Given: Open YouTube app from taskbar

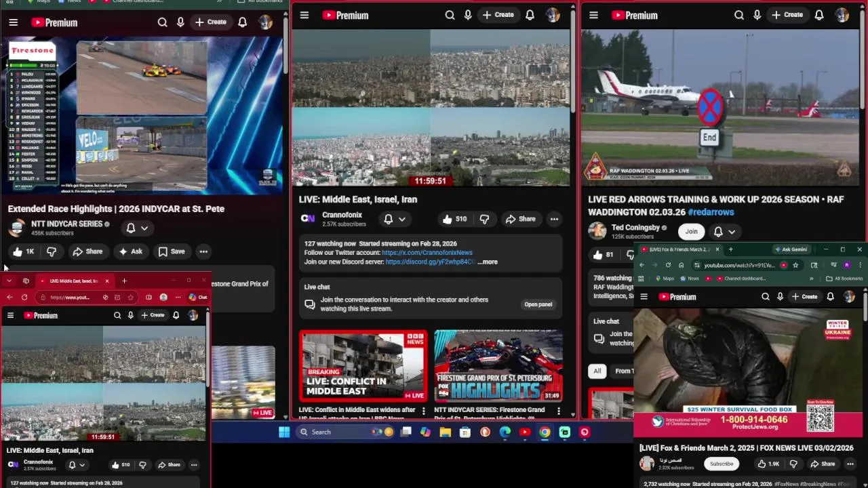Looking at the screenshot, I should (x=525, y=432).
